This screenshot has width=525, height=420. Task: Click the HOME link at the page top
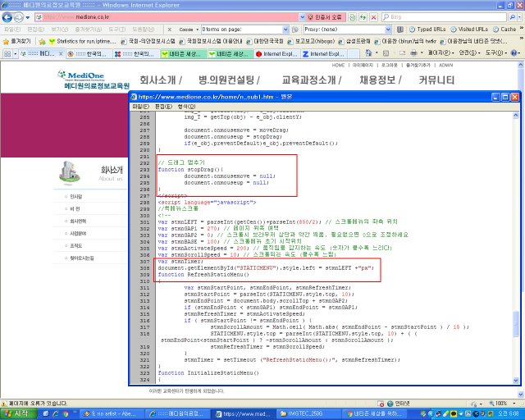click(338, 66)
